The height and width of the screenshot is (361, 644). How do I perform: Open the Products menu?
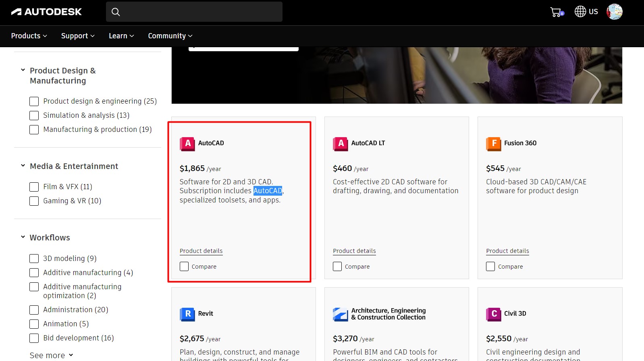(29, 36)
